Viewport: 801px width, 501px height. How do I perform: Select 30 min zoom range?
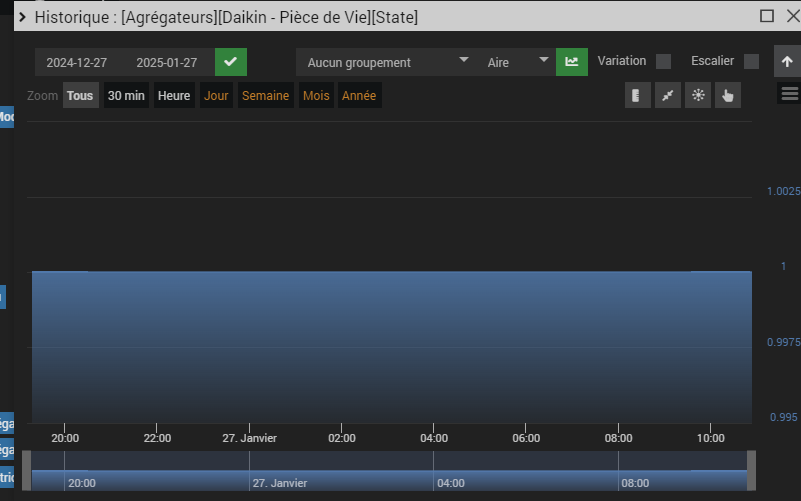126,96
